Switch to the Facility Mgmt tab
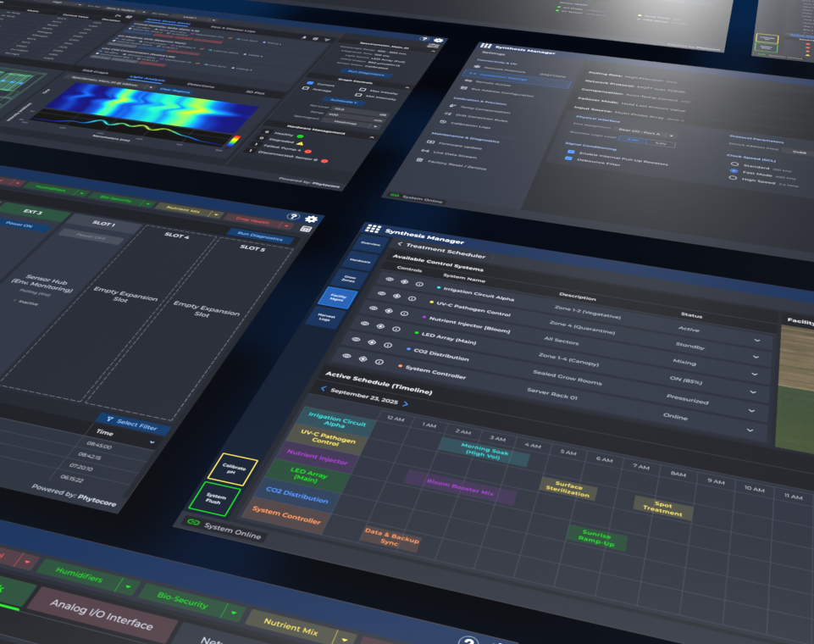 [x=339, y=298]
